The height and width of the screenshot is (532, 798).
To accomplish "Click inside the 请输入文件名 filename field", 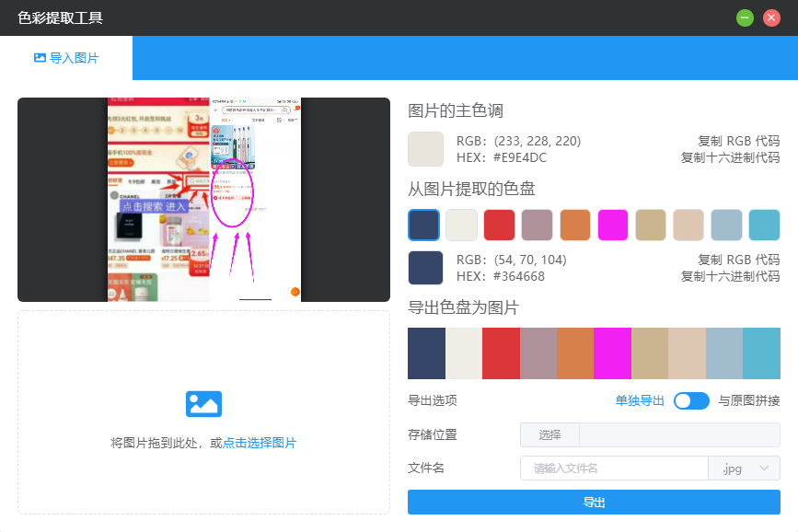I will pos(613,468).
